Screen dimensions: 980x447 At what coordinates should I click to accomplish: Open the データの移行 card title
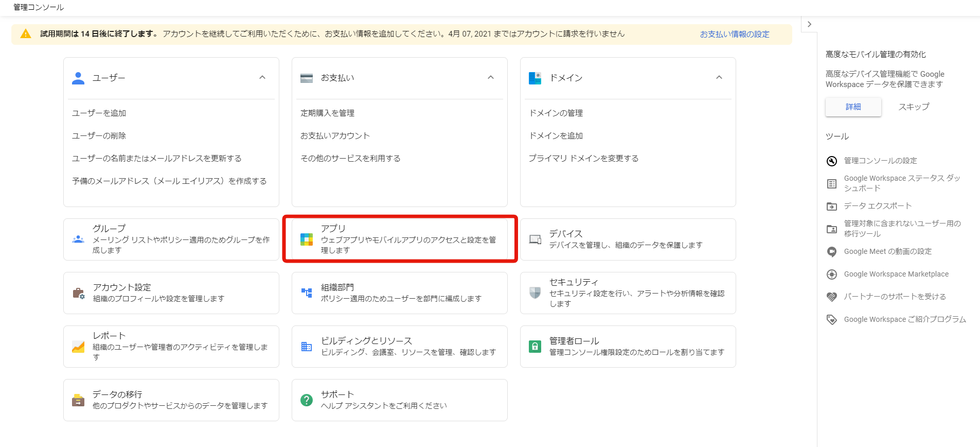[117, 394]
